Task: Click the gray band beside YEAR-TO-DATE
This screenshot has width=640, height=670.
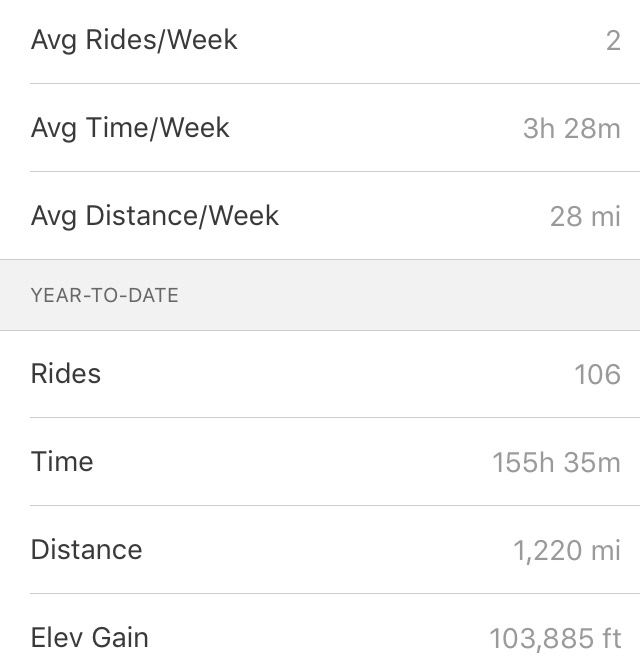Action: (406, 295)
